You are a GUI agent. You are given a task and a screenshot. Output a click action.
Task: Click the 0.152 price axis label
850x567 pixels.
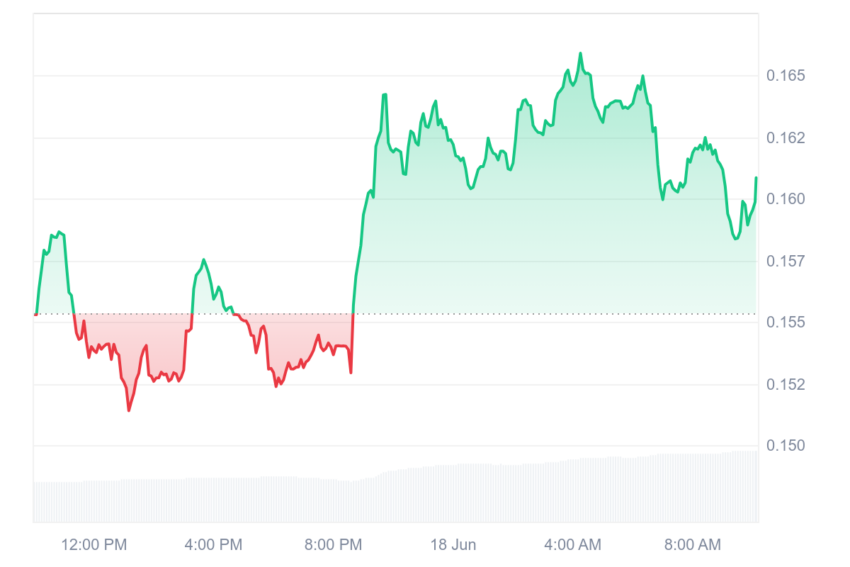coord(785,384)
